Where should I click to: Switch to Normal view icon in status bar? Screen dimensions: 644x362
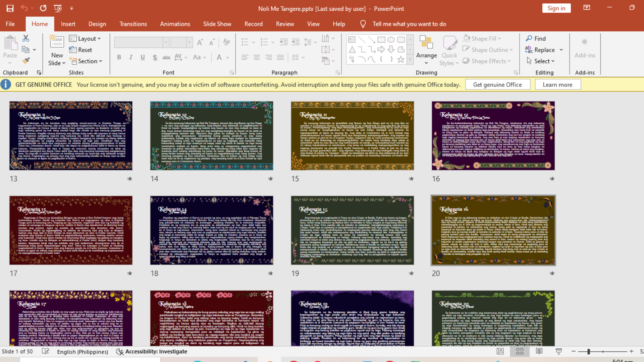[x=500, y=351]
